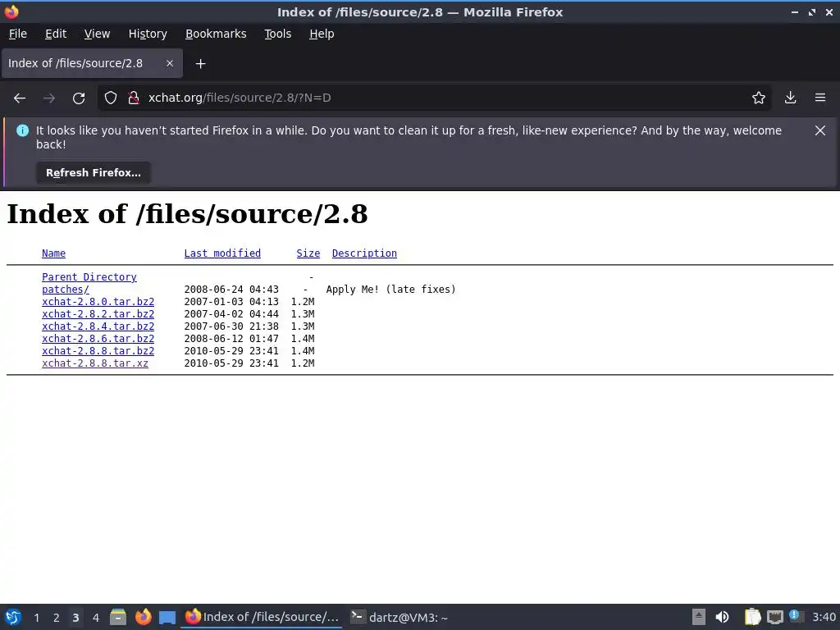
Task: Click the info icon in the notification bar
Action: [22, 130]
